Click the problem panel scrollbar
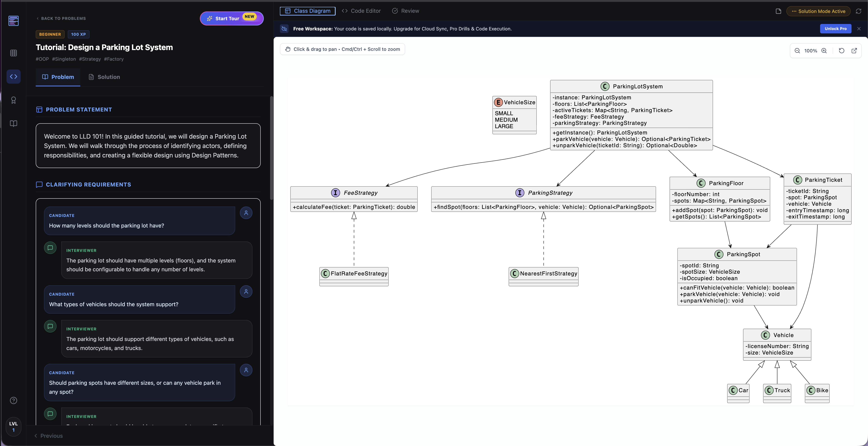 (x=272, y=148)
